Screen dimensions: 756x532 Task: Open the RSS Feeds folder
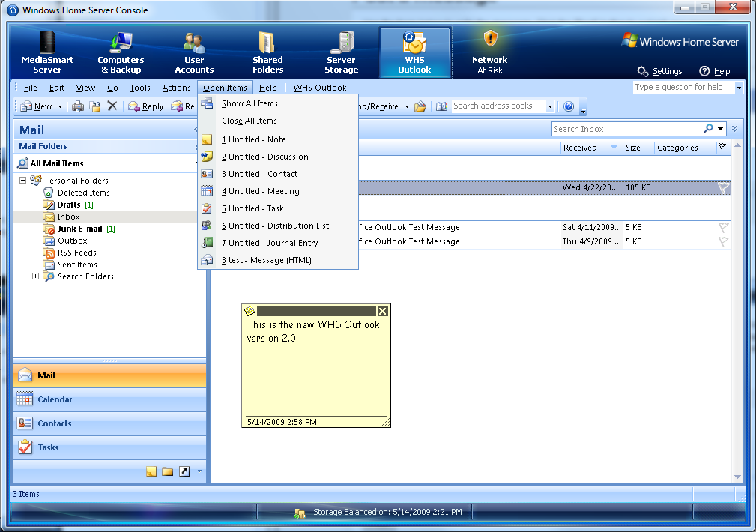[76, 253]
